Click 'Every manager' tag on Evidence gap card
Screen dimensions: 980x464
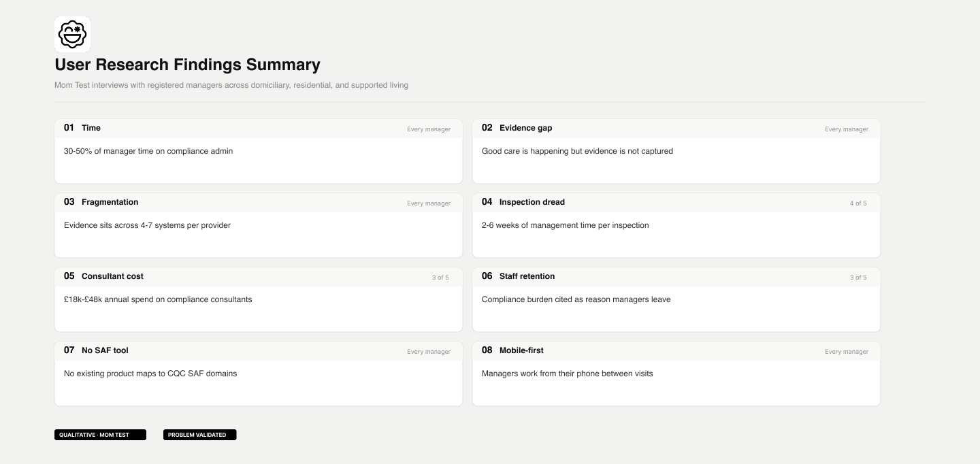(x=847, y=129)
